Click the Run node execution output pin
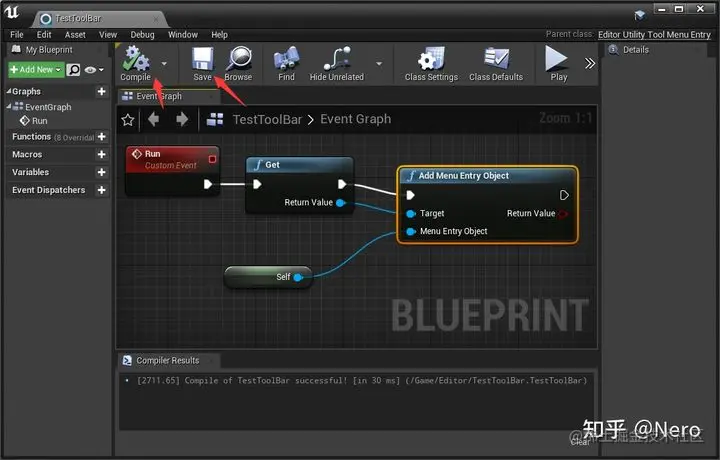Viewport: 720px width, 460px height. 208,184
